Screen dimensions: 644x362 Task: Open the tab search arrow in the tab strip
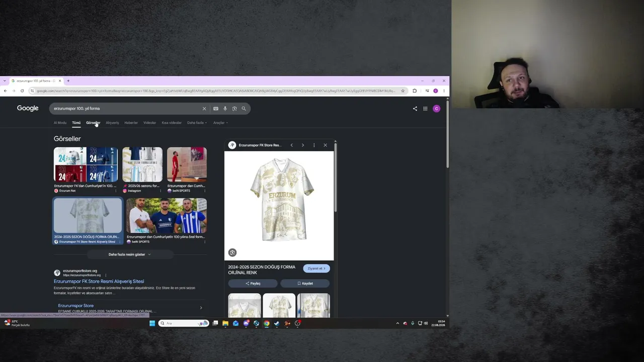pyautogui.click(x=5, y=81)
